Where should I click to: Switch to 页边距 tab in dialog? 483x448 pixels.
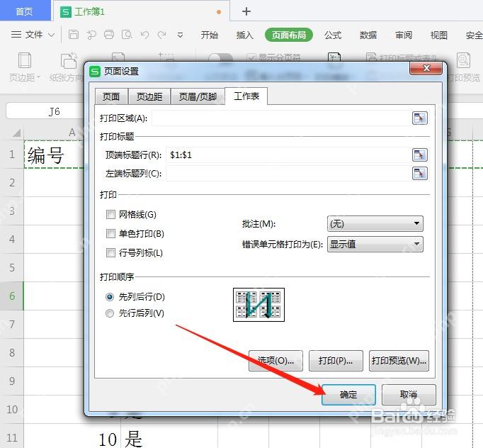[x=149, y=96]
